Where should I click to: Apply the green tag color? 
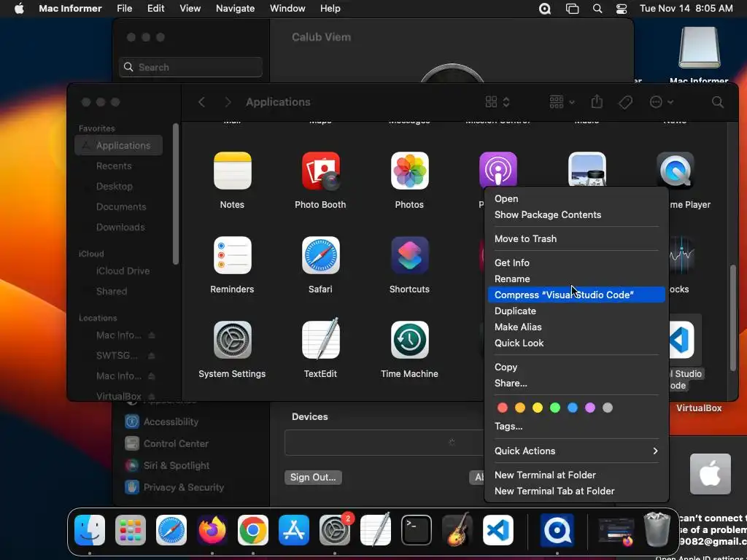[x=555, y=408]
